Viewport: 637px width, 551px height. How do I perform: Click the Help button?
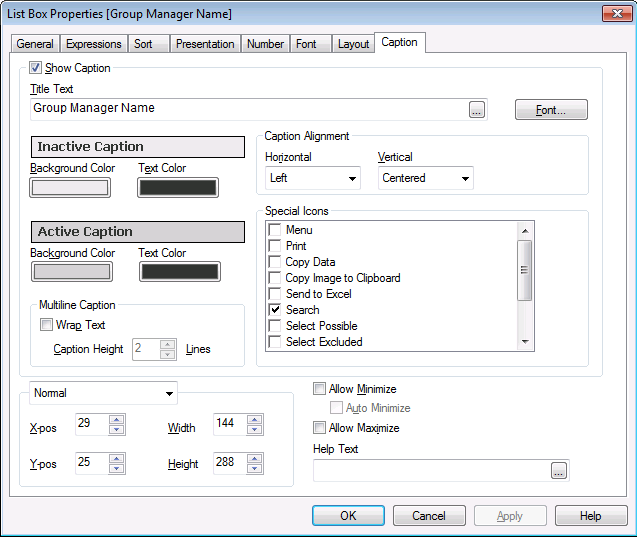pyautogui.click(x=591, y=516)
